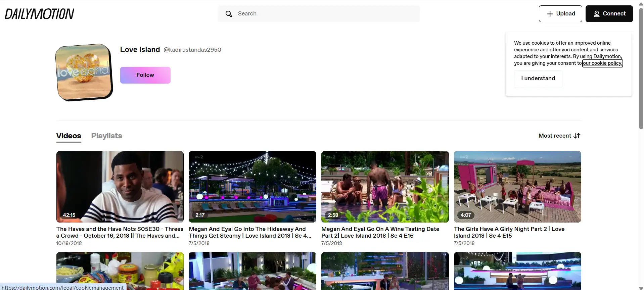The height and width of the screenshot is (290, 644).
Task: Click the 2:58 duration badge
Action: click(333, 215)
